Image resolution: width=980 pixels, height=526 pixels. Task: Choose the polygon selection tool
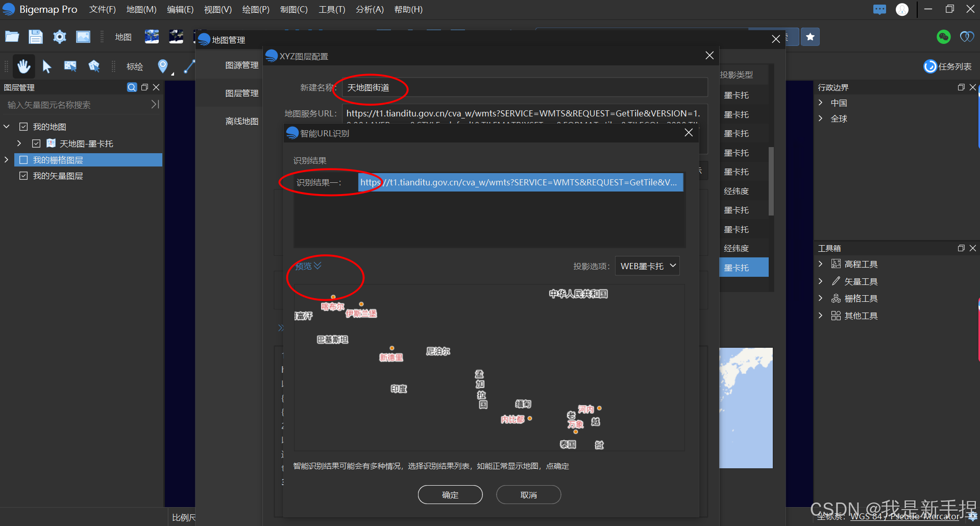(x=94, y=66)
